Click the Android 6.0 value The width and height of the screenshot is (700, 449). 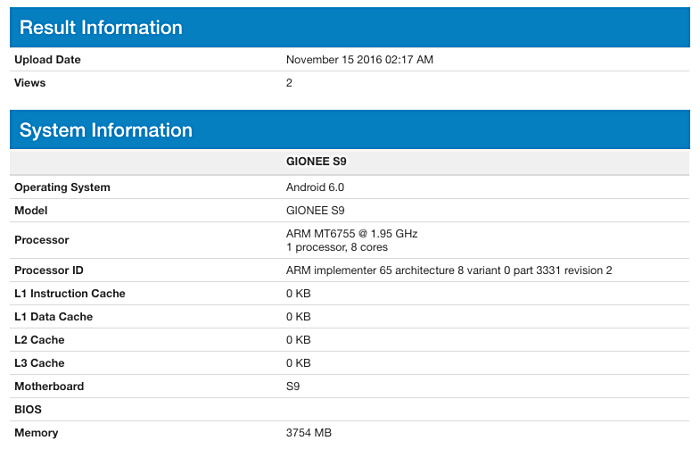pyautogui.click(x=315, y=187)
